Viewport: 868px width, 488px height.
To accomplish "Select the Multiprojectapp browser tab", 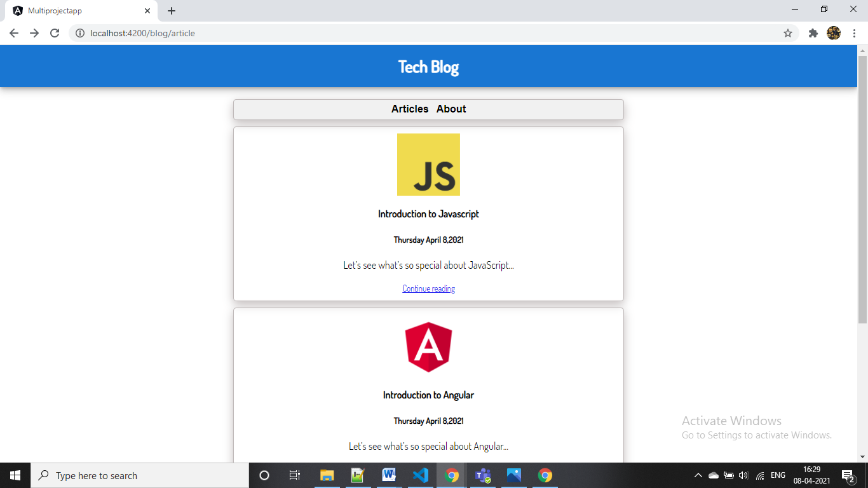I will tap(81, 11).
